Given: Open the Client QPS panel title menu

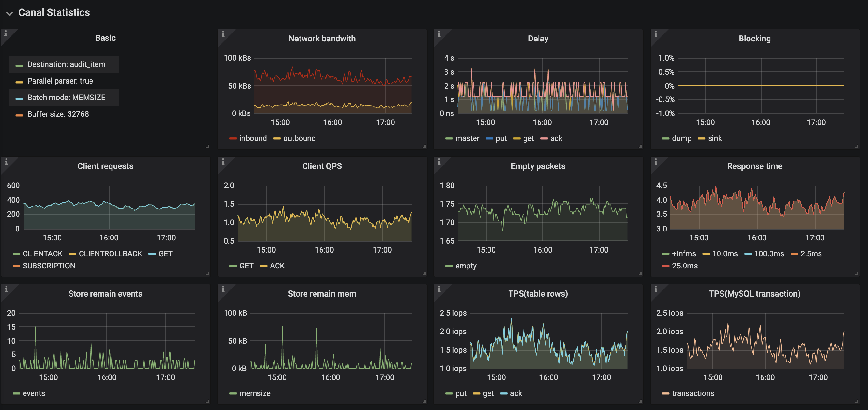Looking at the screenshot, I should tap(322, 166).
